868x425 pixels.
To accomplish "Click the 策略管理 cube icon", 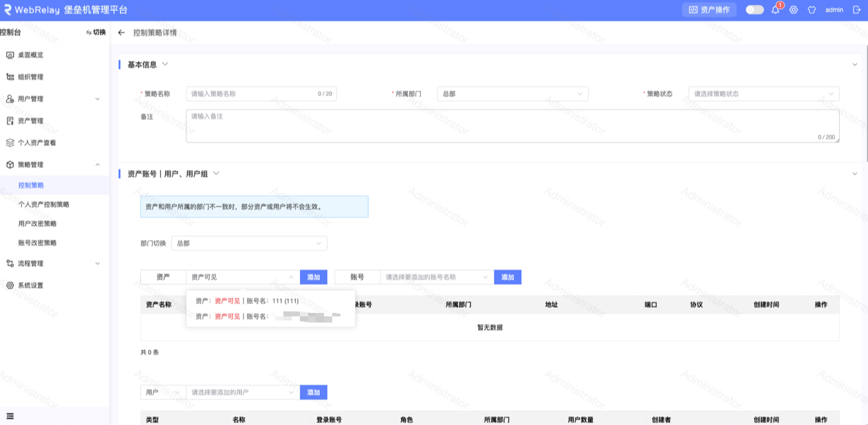I will coord(10,165).
